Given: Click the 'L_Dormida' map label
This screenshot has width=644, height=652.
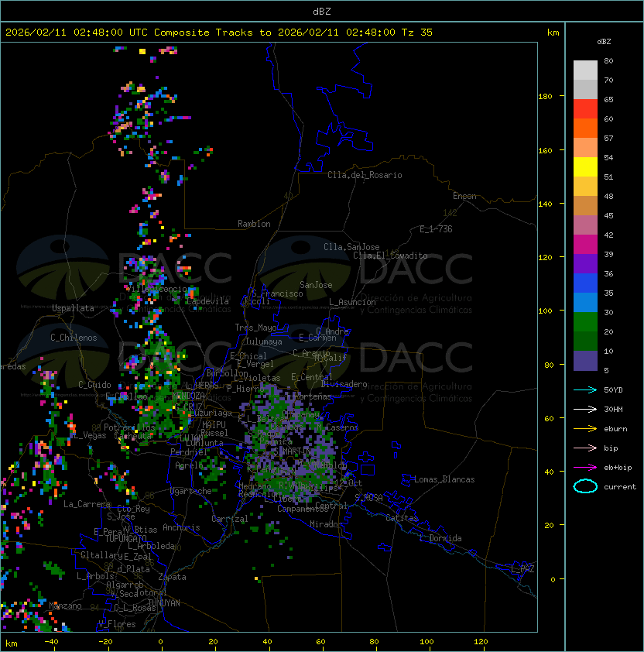Looking at the screenshot, I should click(x=440, y=538).
